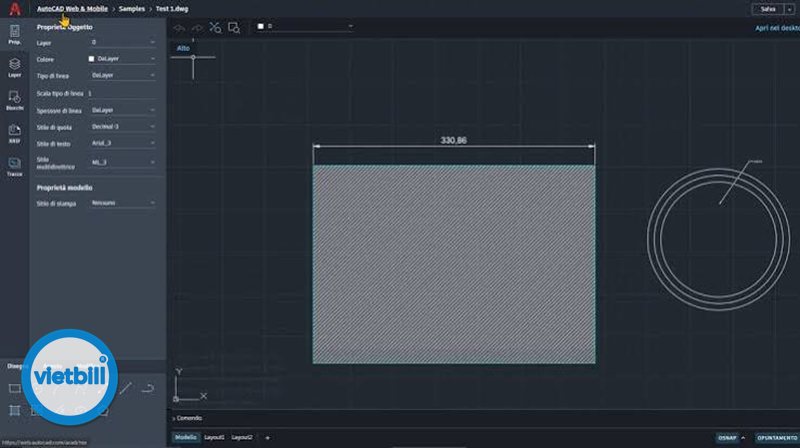The height and width of the screenshot is (448, 800).
Task: Click the Stile di quota label
Action: tap(54, 128)
